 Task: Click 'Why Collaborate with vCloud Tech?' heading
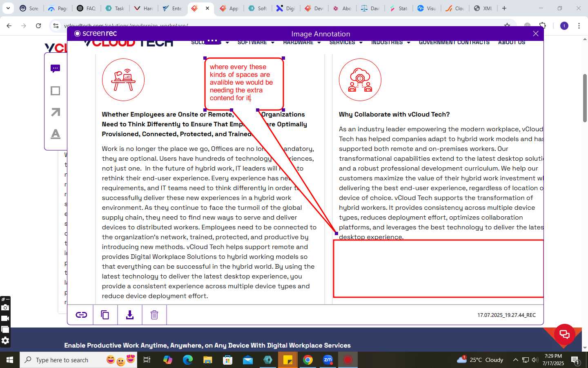point(394,114)
